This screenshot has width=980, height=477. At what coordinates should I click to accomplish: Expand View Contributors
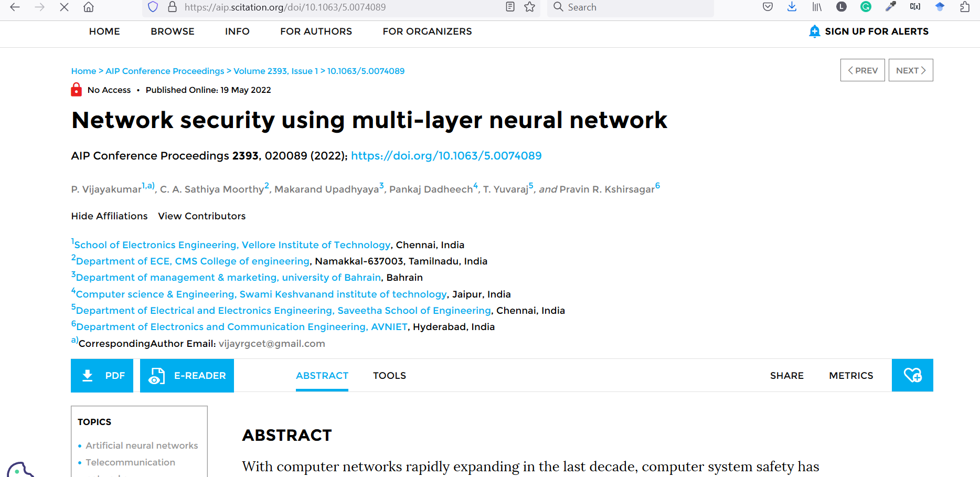201,216
